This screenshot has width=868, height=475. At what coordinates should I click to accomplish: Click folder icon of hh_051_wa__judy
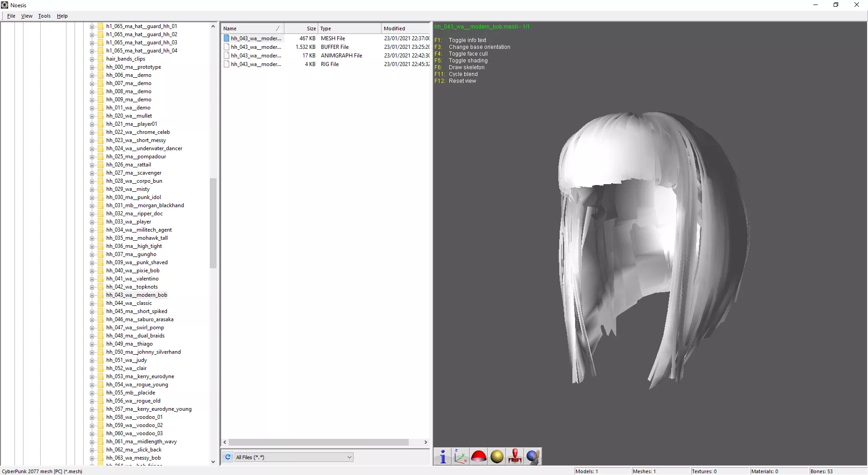coord(100,360)
